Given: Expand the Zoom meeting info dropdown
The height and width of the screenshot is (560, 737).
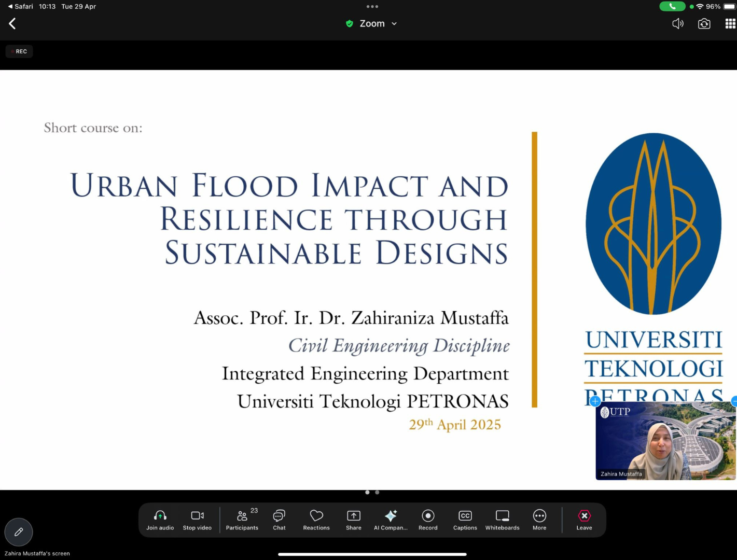Looking at the screenshot, I should click(394, 24).
